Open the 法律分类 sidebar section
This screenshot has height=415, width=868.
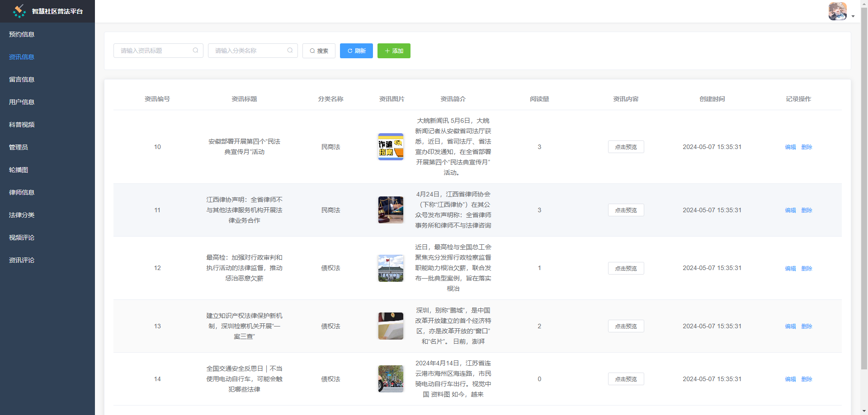[21, 215]
